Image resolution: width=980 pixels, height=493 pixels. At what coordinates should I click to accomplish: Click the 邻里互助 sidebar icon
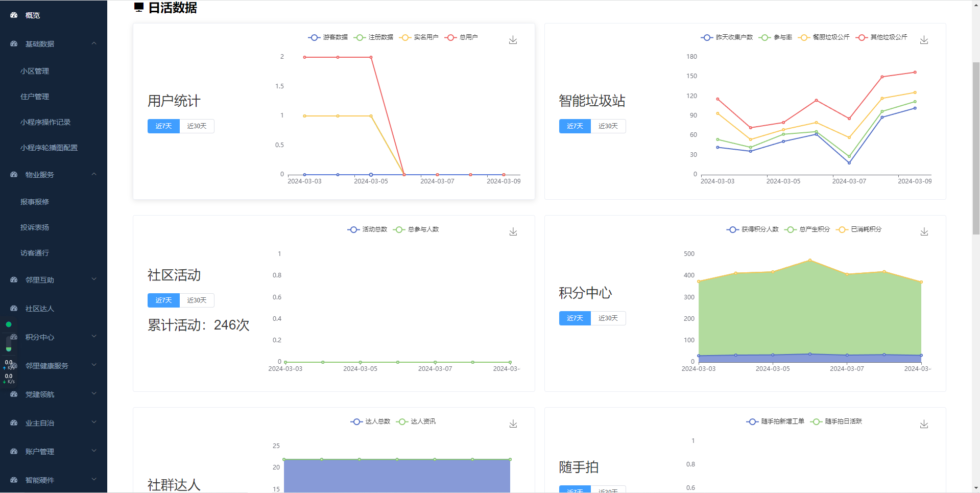coord(14,280)
